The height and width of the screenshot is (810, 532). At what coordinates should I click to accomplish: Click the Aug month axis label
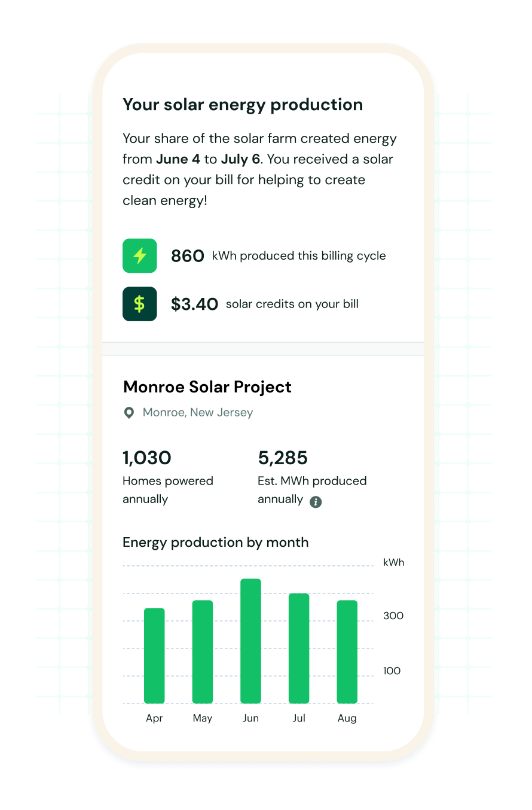347,718
